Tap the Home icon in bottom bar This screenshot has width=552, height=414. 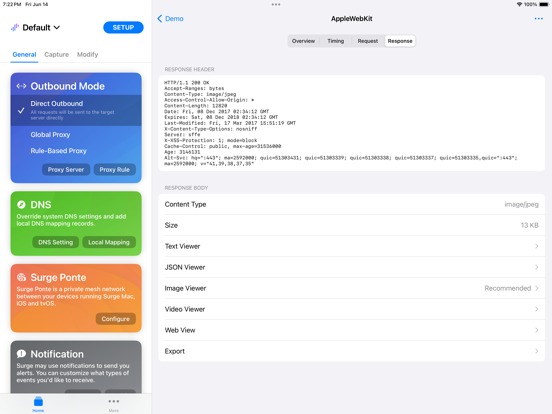[x=38, y=401]
